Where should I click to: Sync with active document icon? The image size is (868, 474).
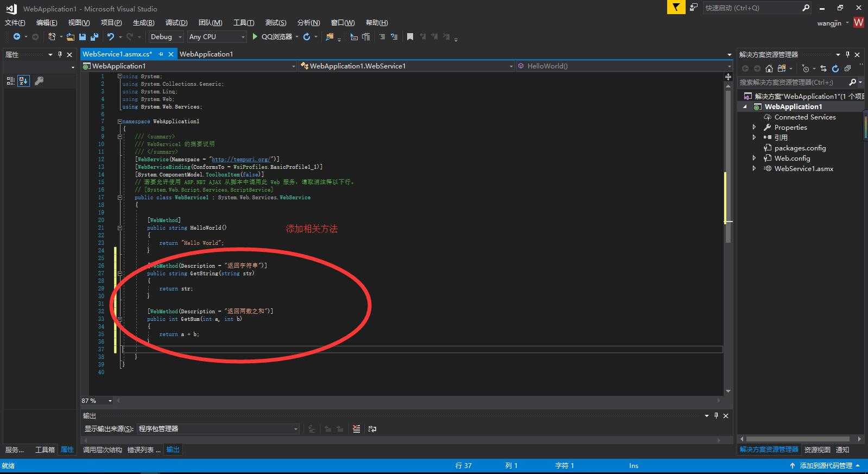(823, 68)
